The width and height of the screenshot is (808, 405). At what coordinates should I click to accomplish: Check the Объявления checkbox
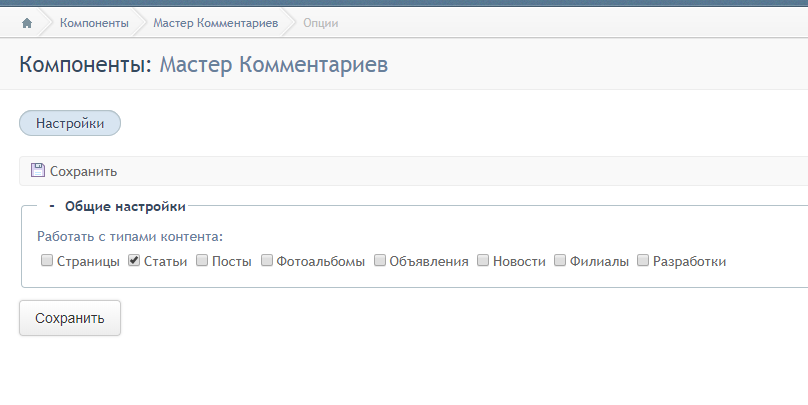coord(380,260)
